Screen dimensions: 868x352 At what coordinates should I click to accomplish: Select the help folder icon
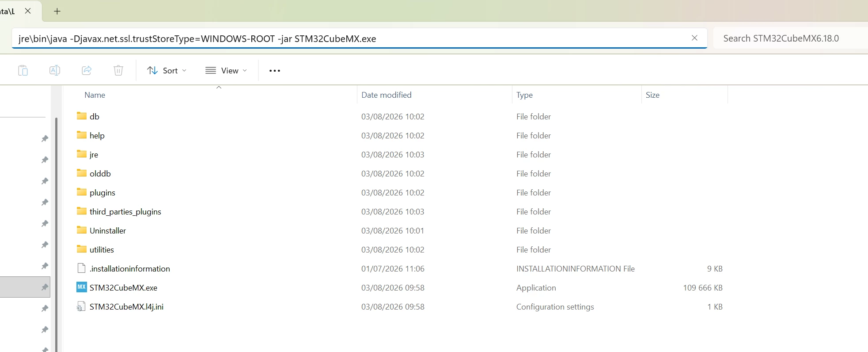click(x=82, y=135)
